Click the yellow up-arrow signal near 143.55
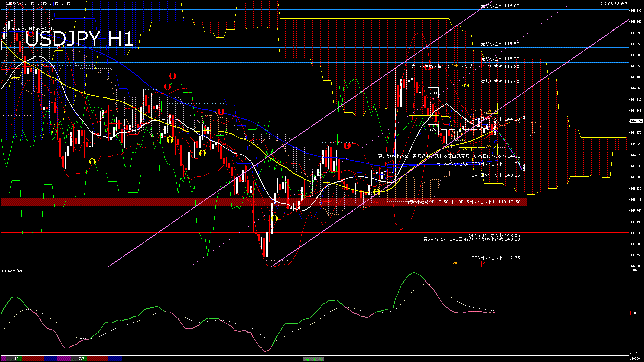The height and width of the screenshot is (362, 644). (376, 192)
